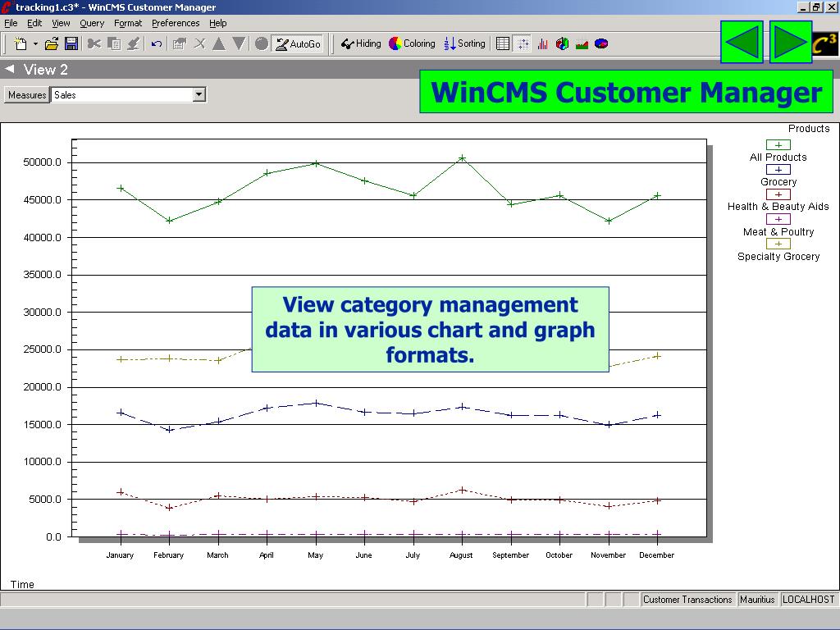Viewport: 840px width, 630px height.
Task: Collapse View 2 with the triangle arrow
Action: point(10,69)
